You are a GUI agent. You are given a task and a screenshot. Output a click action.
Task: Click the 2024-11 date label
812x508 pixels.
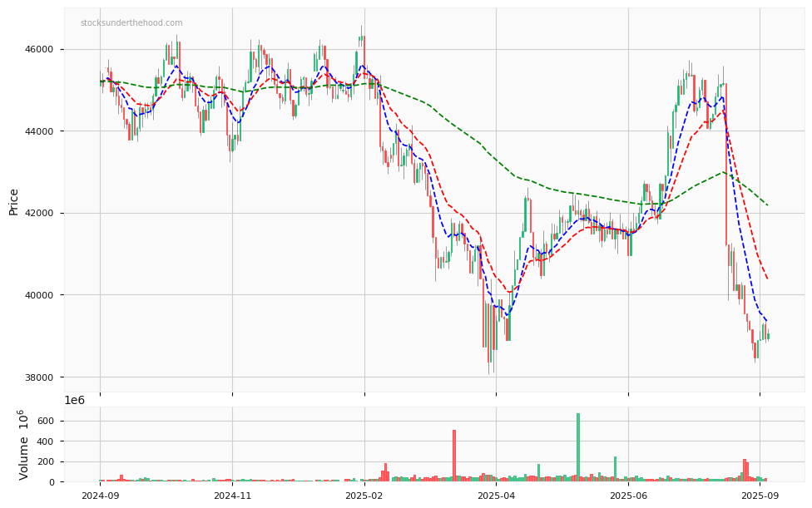tap(232, 496)
